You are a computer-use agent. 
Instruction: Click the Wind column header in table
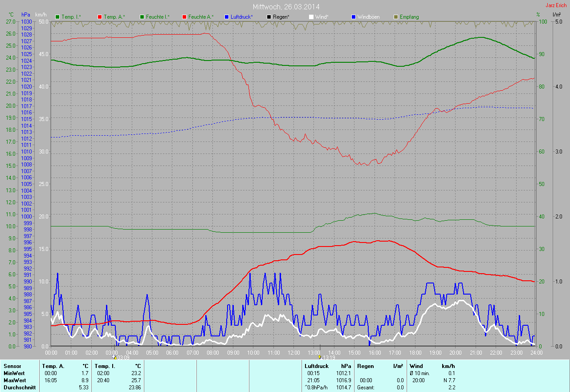tap(416, 366)
